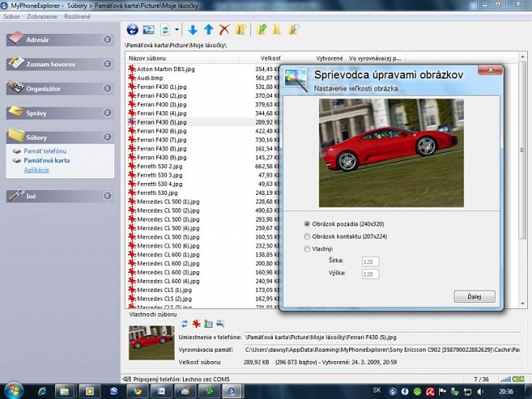Select file Aston Martin DBS.jpg
532x399 pixels.
(166, 69)
